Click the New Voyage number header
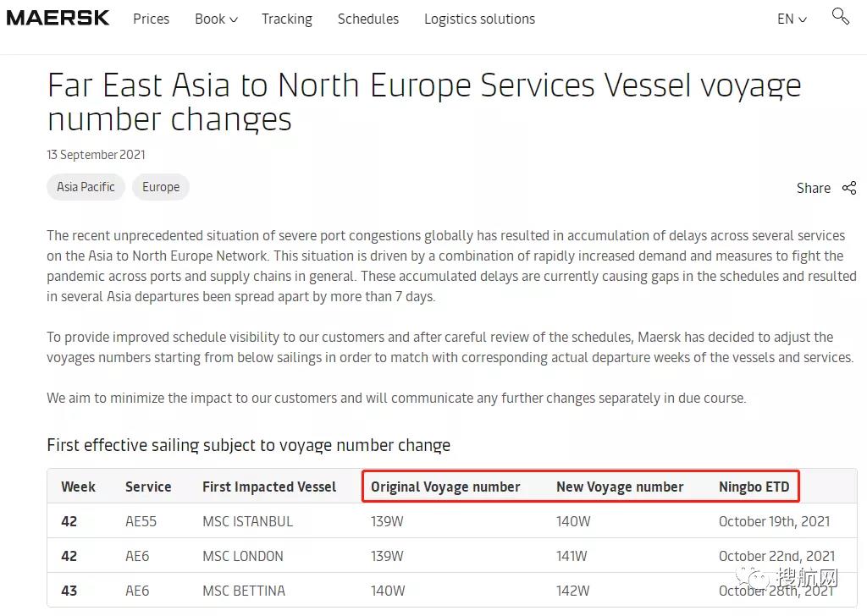Screen dimensions: 867x616 [620, 487]
